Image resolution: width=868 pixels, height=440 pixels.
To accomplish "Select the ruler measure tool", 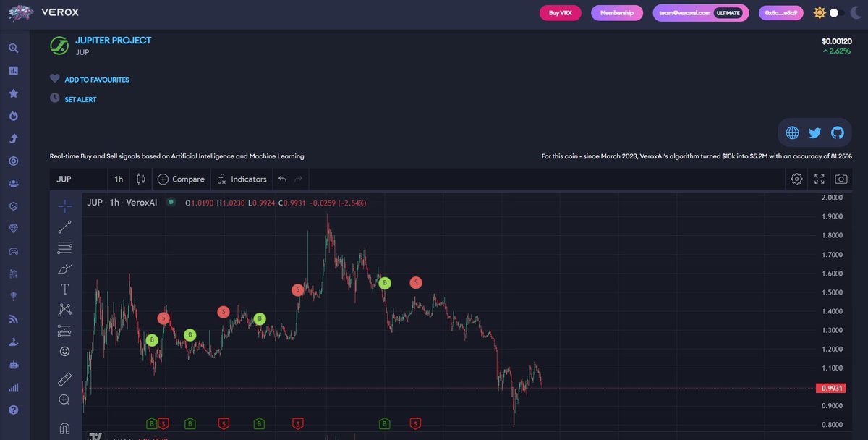I will pyautogui.click(x=65, y=378).
